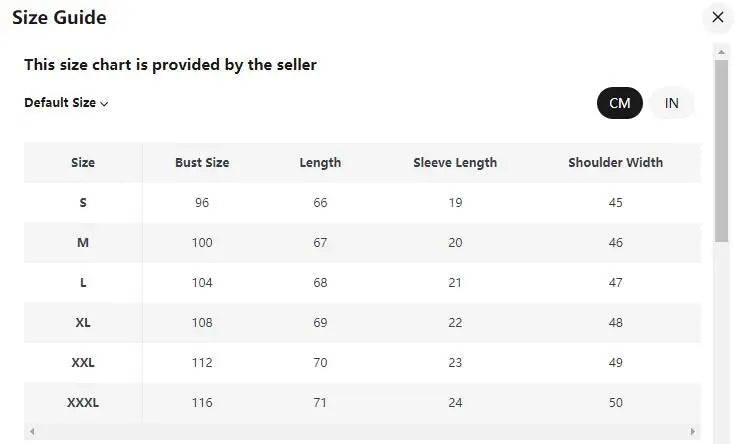Screen dimensions: 735x444
Task: Click the vertical scrollbar thumb
Action: point(721,150)
